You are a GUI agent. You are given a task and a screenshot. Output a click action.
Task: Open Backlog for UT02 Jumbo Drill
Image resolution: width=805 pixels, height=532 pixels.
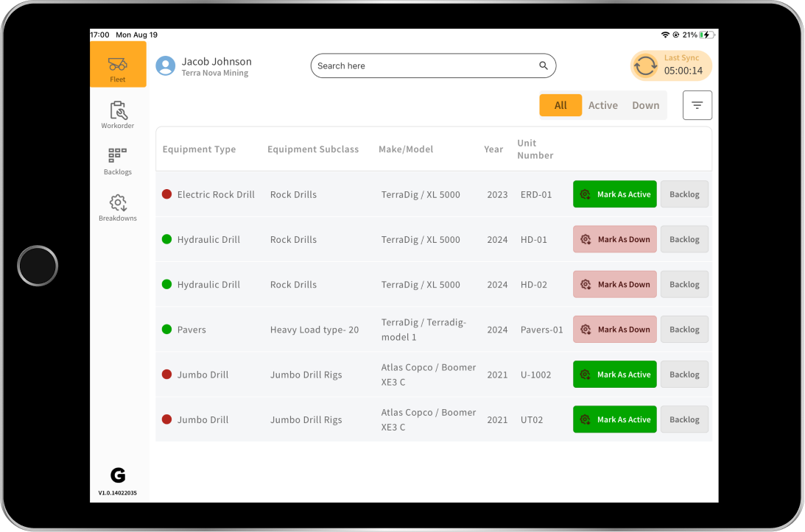[x=684, y=419]
